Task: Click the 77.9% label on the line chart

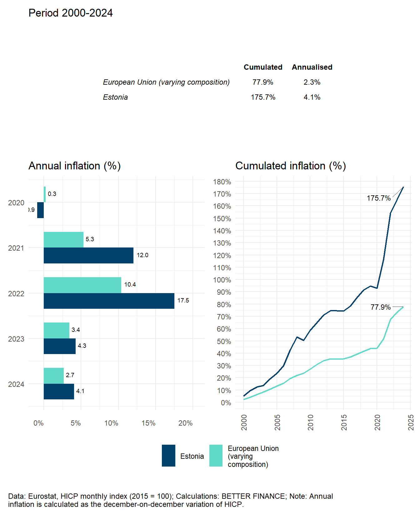Action: click(x=380, y=307)
